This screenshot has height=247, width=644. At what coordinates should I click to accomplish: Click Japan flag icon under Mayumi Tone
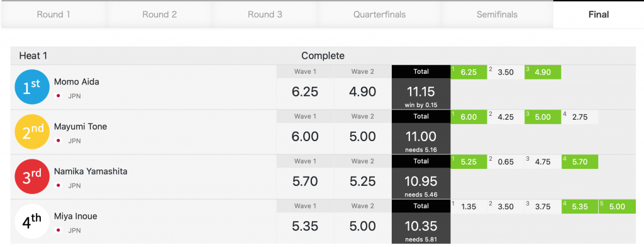(58, 141)
